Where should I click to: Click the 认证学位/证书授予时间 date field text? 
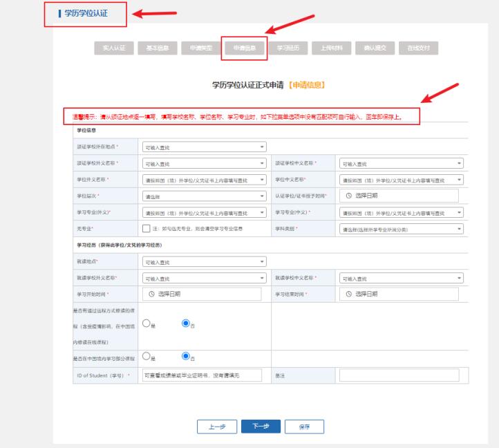pyautogui.click(x=366, y=196)
